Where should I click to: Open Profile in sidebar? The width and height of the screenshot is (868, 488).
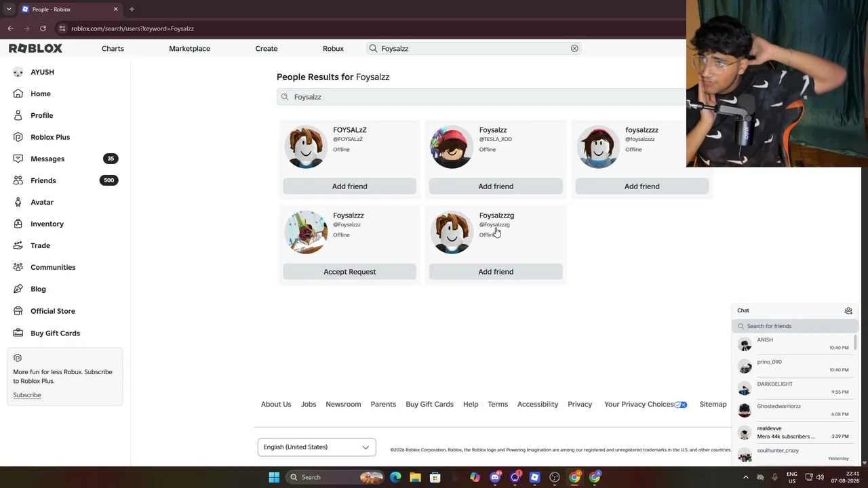click(x=41, y=115)
